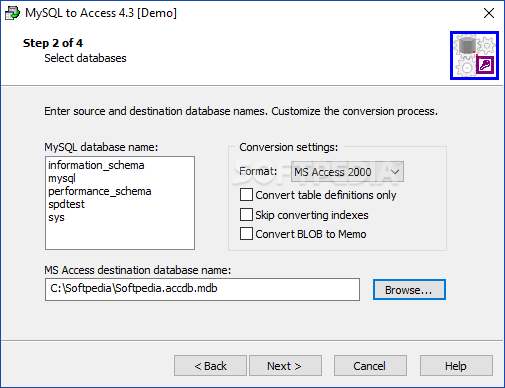
Task: Click the Format combo box arrow
Action: [395, 172]
